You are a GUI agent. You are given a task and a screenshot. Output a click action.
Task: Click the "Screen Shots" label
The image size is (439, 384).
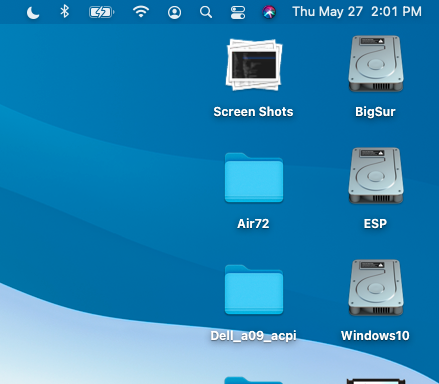point(253,112)
